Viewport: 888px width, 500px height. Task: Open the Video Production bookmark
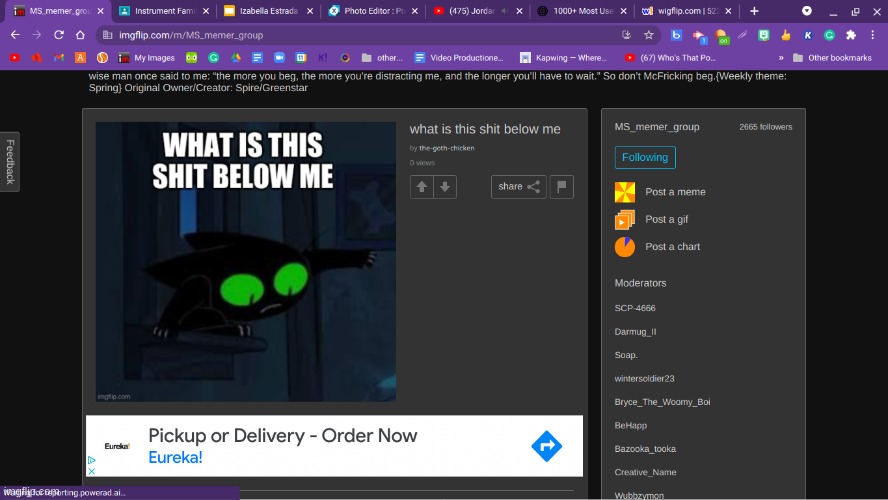(459, 58)
